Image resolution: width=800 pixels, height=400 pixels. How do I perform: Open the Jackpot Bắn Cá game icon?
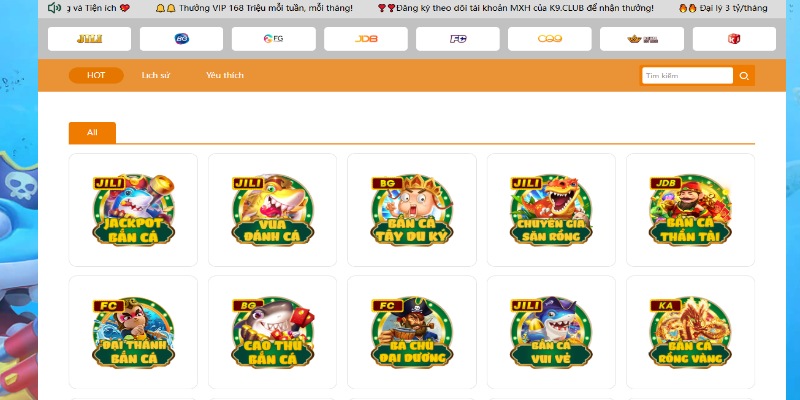133,210
